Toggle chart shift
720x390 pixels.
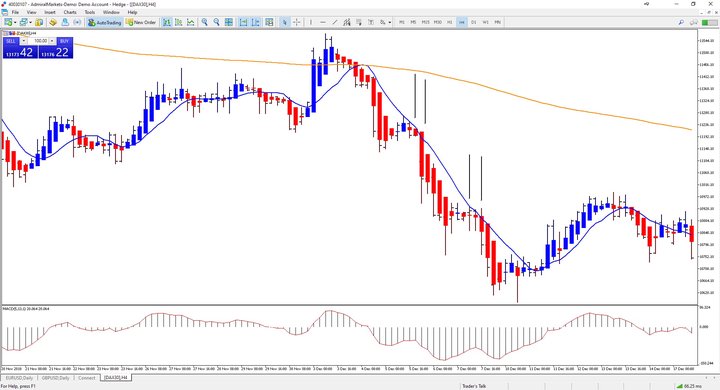(x=255, y=22)
